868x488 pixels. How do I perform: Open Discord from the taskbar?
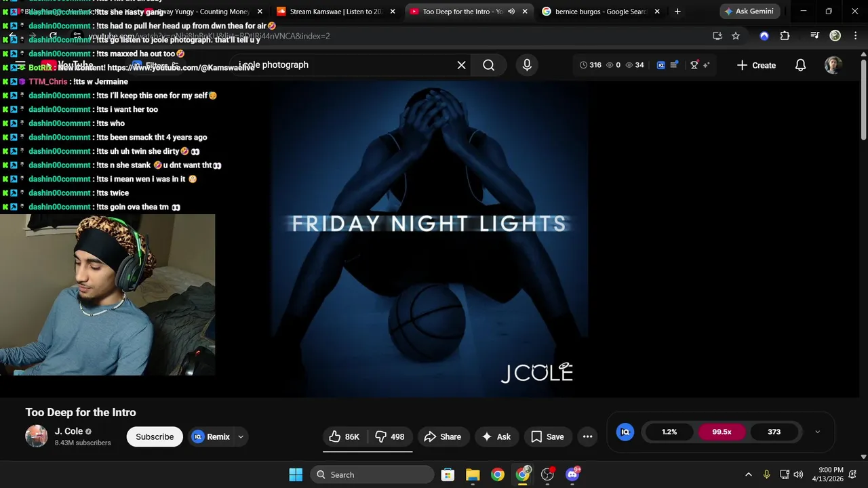(x=572, y=474)
